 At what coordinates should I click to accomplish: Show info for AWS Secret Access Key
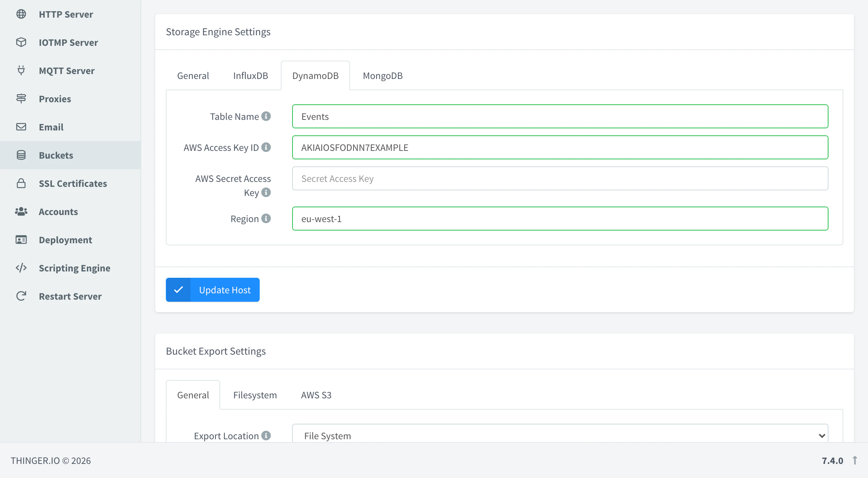[x=266, y=192]
